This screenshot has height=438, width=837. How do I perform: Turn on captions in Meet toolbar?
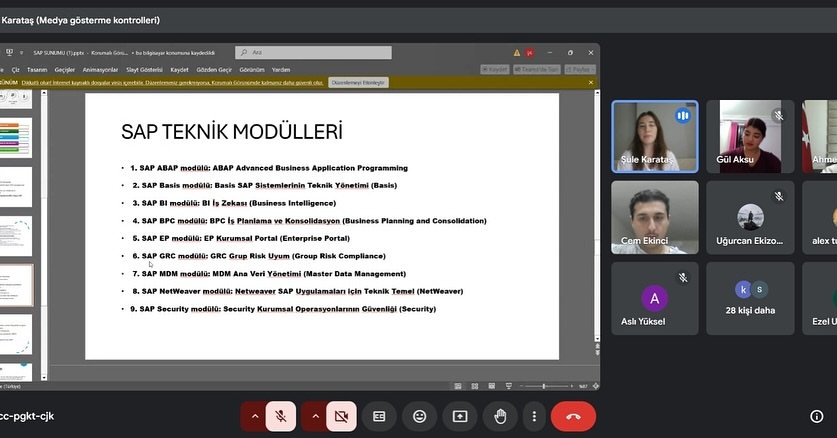click(x=379, y=416)
